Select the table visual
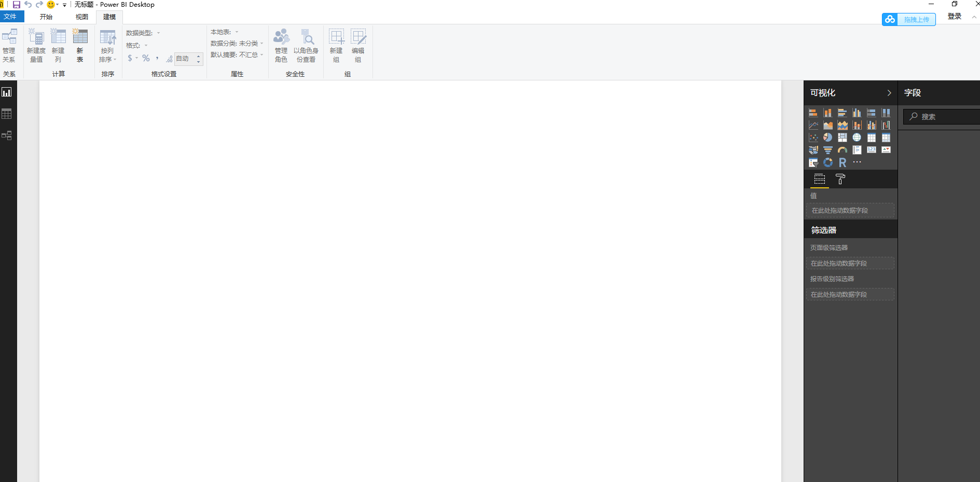The width and height of the screenshot is (980, 482). [872, 137]
